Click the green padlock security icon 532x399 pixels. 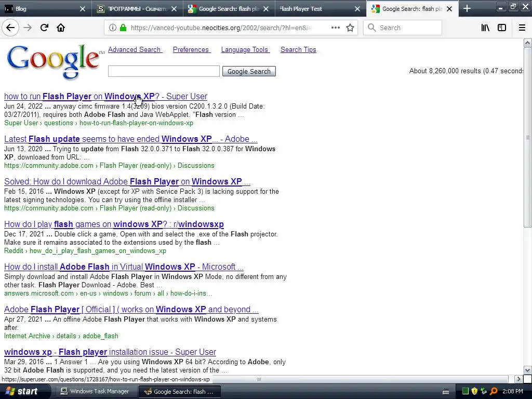coord(123,28)
